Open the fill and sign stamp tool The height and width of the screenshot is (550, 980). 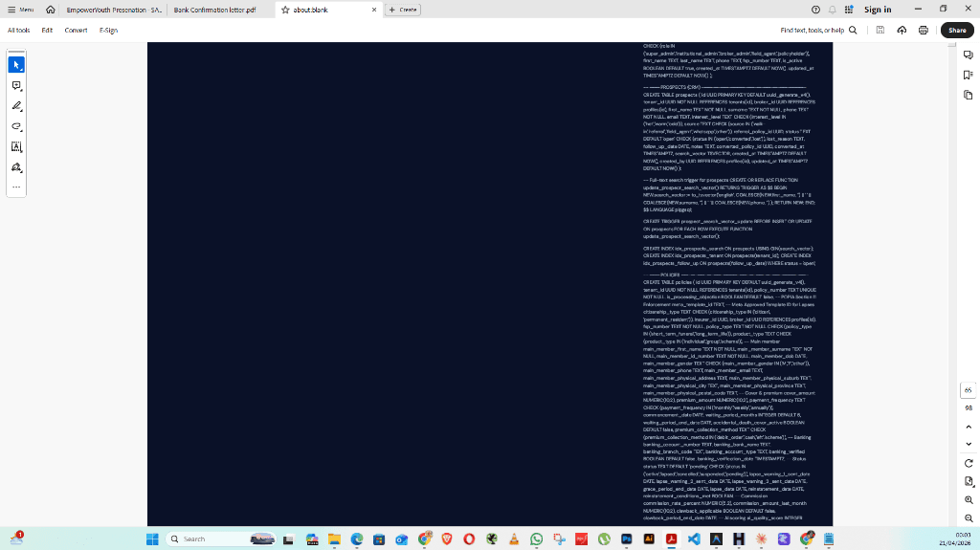pyautogui.click(x=16, y=167)
